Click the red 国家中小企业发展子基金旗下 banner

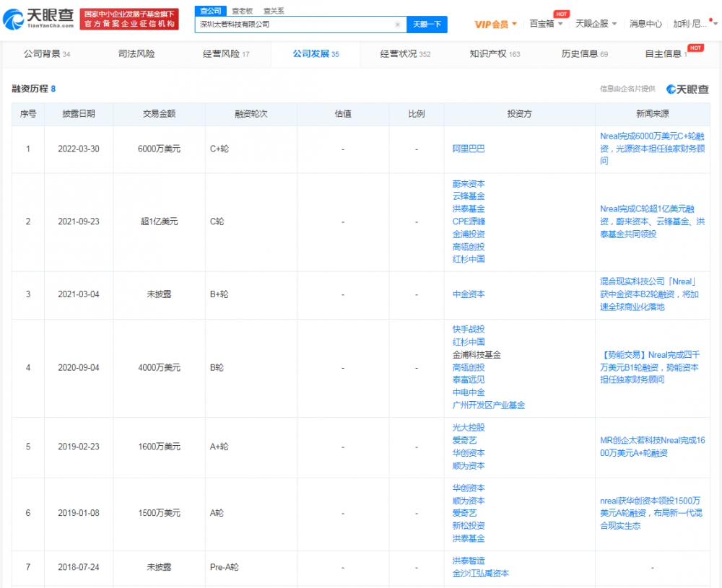point(129,19)
